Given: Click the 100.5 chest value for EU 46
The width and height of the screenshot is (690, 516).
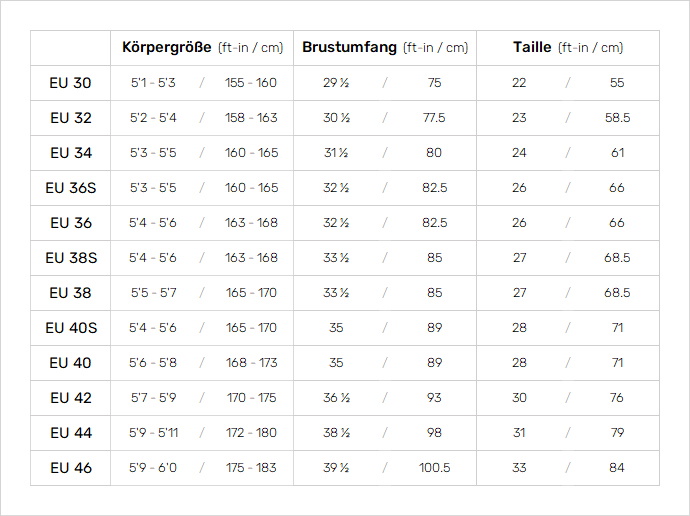Looking at the screenshot, I should (434, 468).
